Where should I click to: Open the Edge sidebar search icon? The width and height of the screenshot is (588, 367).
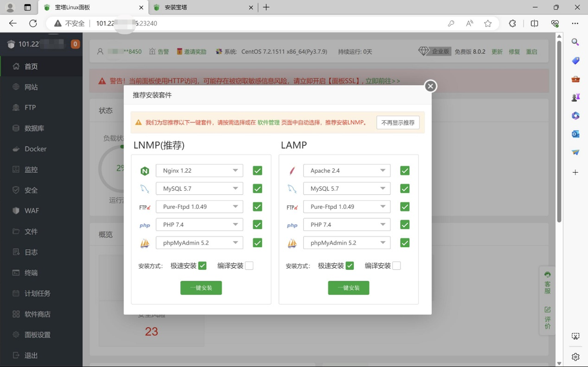(x=575, y=42)
